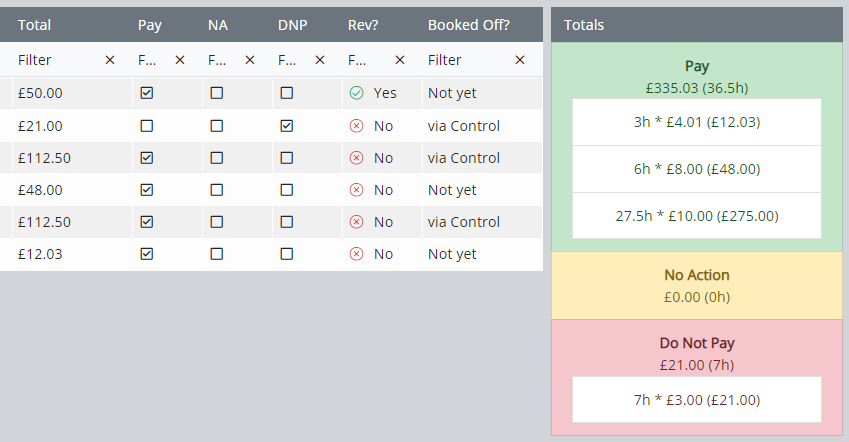Click the Do Not Pay total £21.00 (7h)
This screenshot has width=849, height=442.
click(x=697, y=366)
